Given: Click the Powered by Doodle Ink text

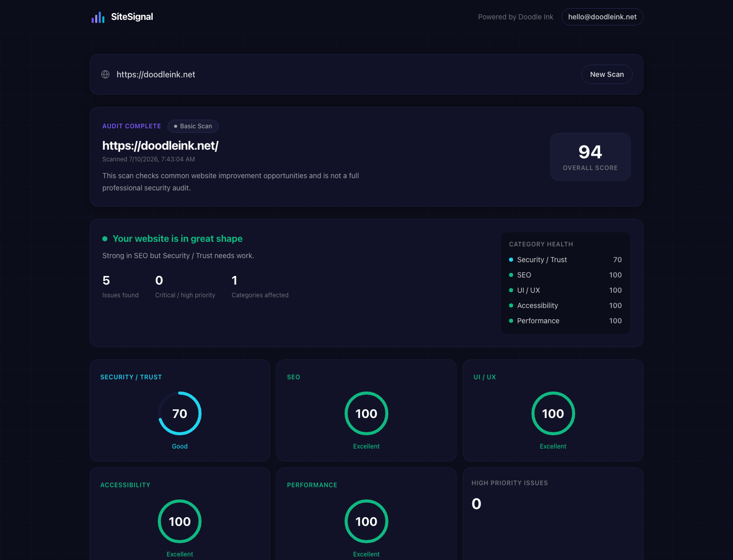Looking at the screenshot, I should pyautogui.click(x=516, y=17).
